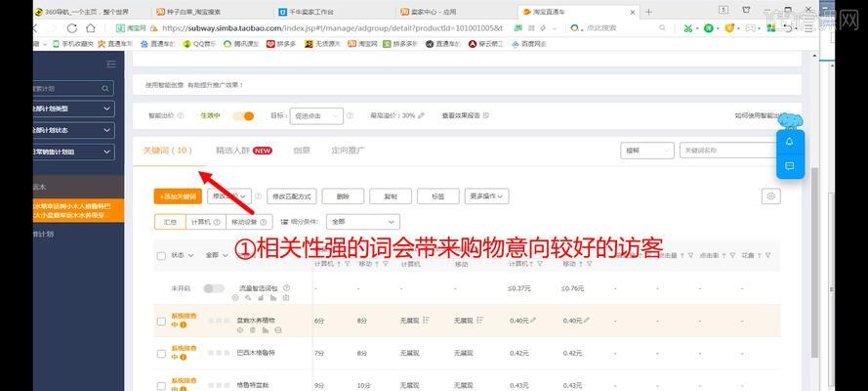Open 计划状态 dropdown in sidebar
Image resolution: width=868 pixels, height=391 pixels.
pyautogui.click(x=72, y=130)
